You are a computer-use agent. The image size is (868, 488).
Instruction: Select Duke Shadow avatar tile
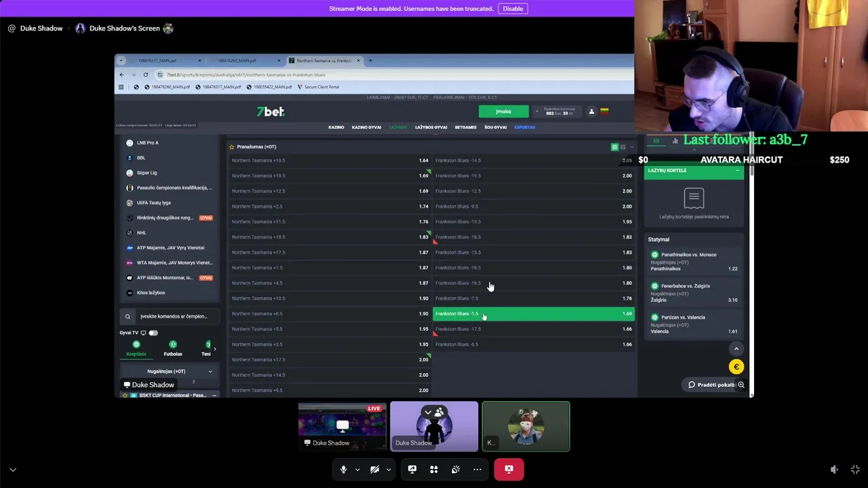[x=434, y=426]
